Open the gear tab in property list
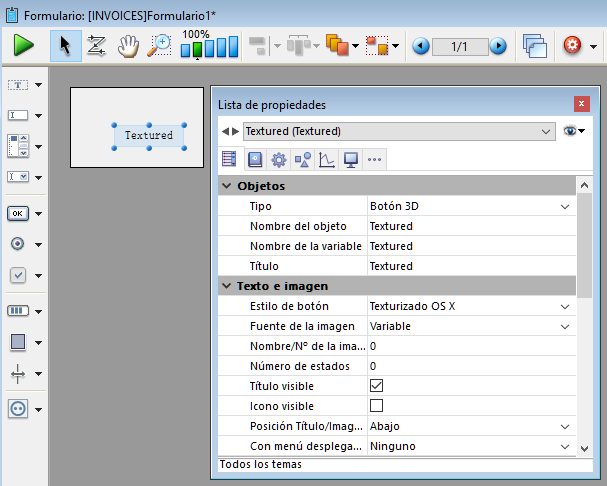 pyautogui.click(x=279, y=159)
